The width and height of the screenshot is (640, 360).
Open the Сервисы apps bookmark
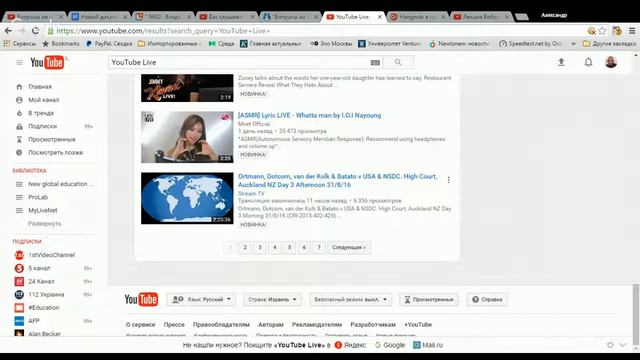20,43
